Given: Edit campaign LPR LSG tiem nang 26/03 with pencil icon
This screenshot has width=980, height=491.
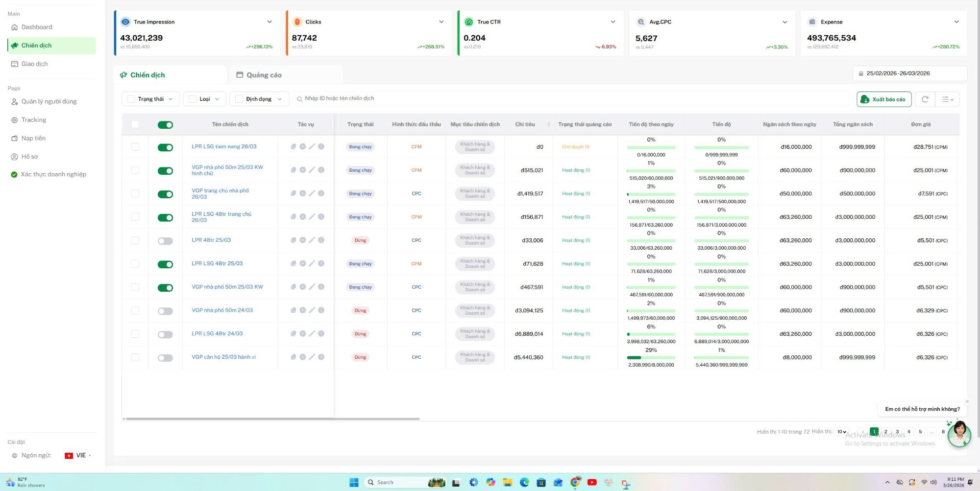Looking at the screenshot, I should 312,147.
